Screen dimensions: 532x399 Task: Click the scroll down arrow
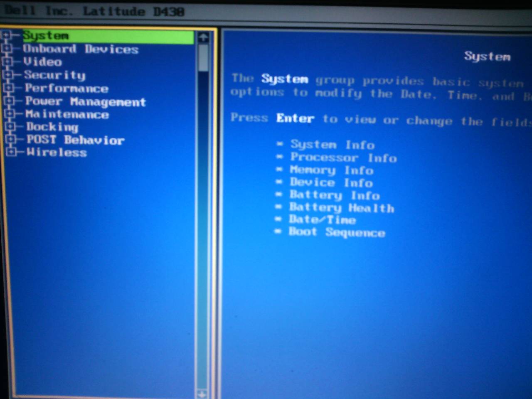tap(202, 393)
